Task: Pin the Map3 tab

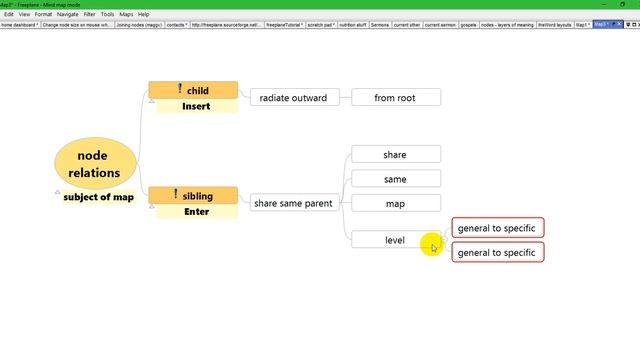Action: pos(613,24)
